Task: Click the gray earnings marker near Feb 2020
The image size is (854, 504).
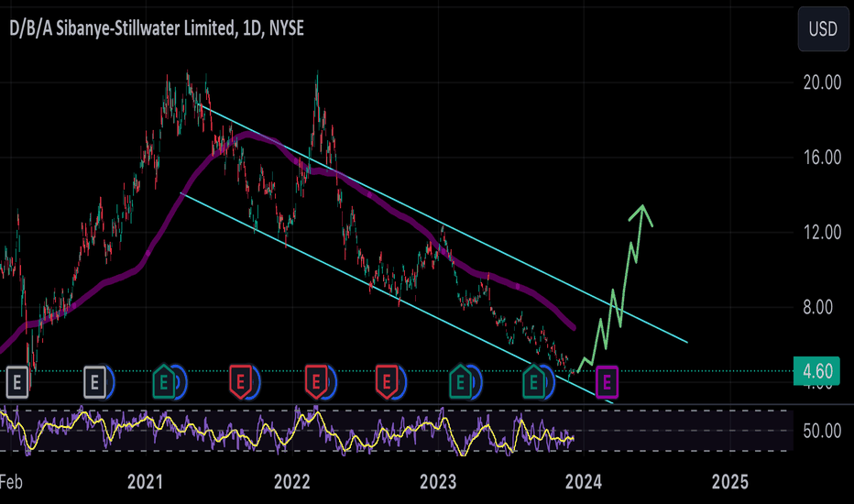Action: tap(16, 382)
